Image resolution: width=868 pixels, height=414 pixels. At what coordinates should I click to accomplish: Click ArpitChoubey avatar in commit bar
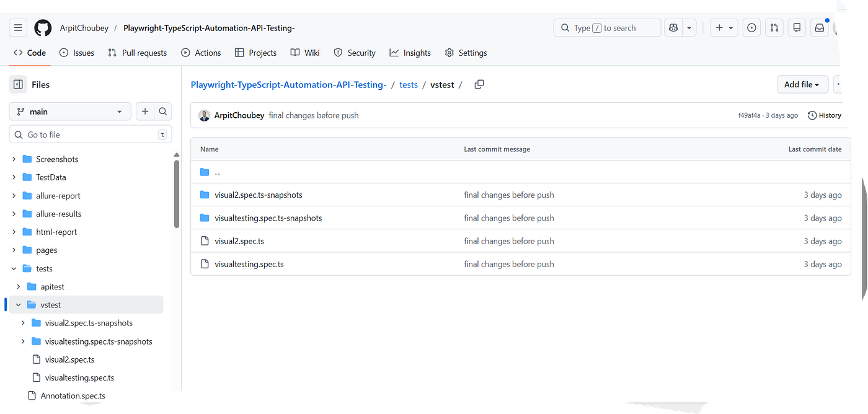coord(204,115)
